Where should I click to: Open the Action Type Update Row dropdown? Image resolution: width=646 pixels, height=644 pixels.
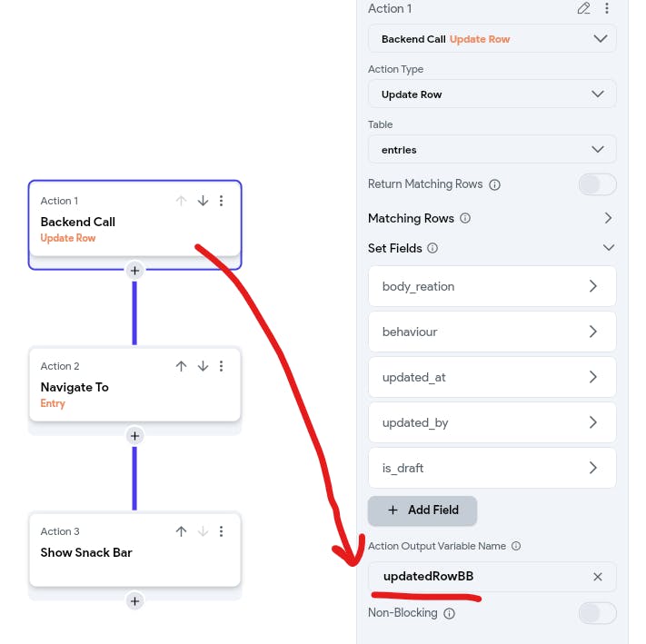pyautogui.click(x=492, y=94)
